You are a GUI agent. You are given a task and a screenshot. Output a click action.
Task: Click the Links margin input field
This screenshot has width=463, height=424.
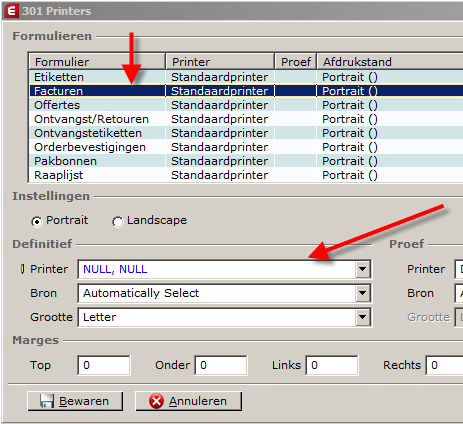pyautogui.click(x=332, y=365)
